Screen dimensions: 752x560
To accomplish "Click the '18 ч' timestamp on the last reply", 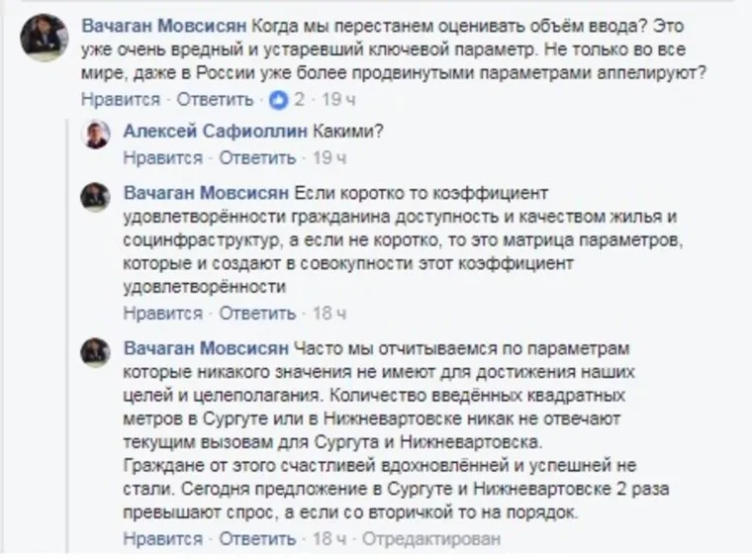I will point(329,539).
